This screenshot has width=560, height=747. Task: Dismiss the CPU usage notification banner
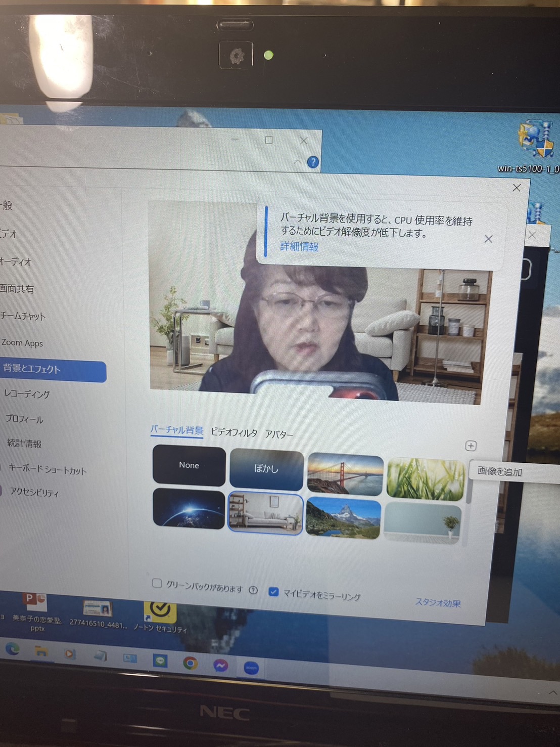[488, 239]
